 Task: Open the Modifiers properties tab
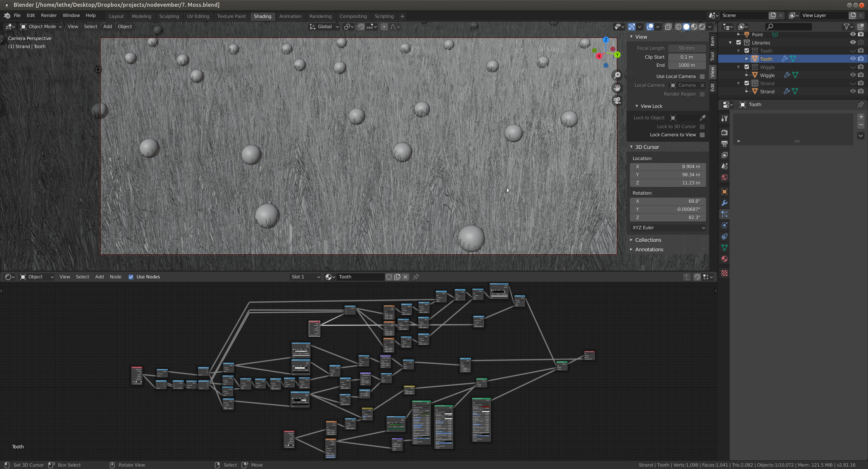(x=725, y=203)
